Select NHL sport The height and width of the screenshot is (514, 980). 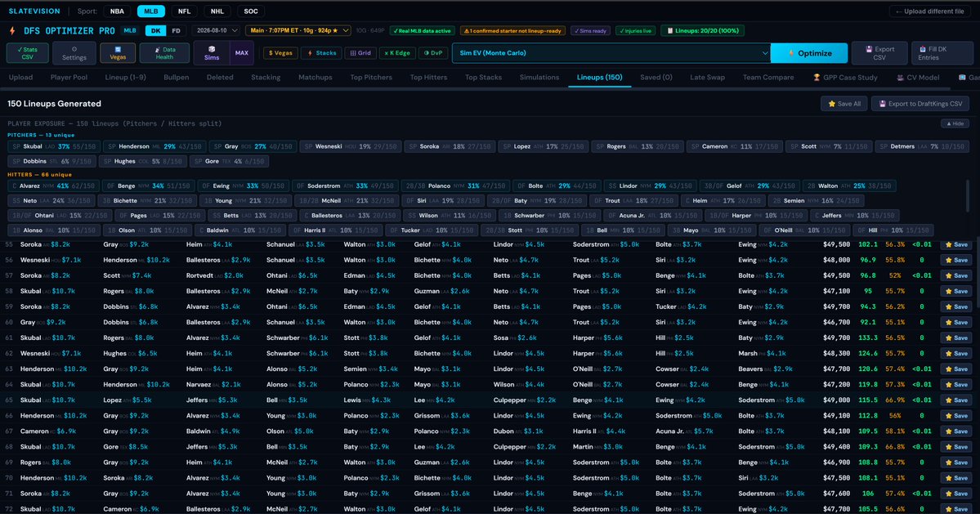tap(217, 11)
